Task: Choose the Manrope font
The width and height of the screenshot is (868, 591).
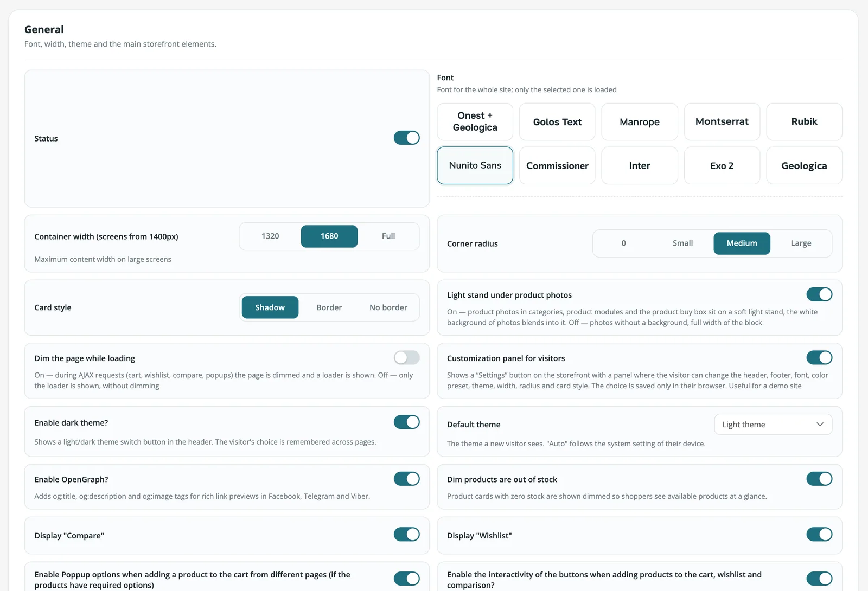Action: [x=640, y=121]
